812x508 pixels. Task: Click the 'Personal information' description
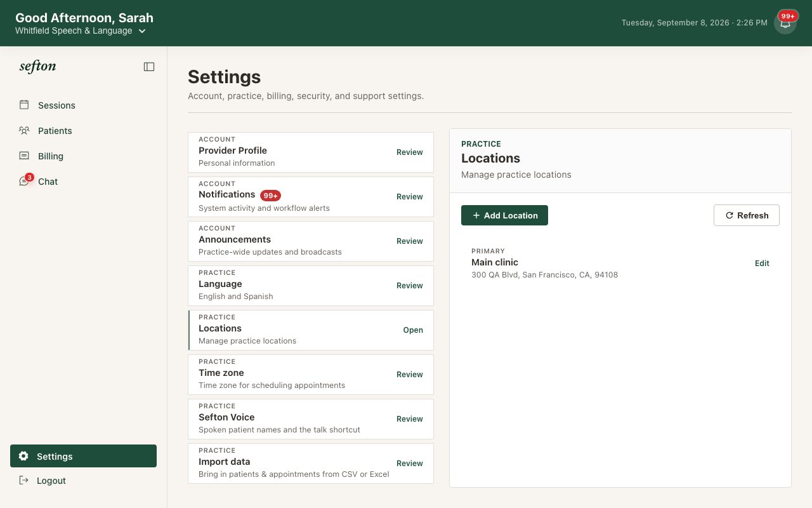[x=237, y=163]
